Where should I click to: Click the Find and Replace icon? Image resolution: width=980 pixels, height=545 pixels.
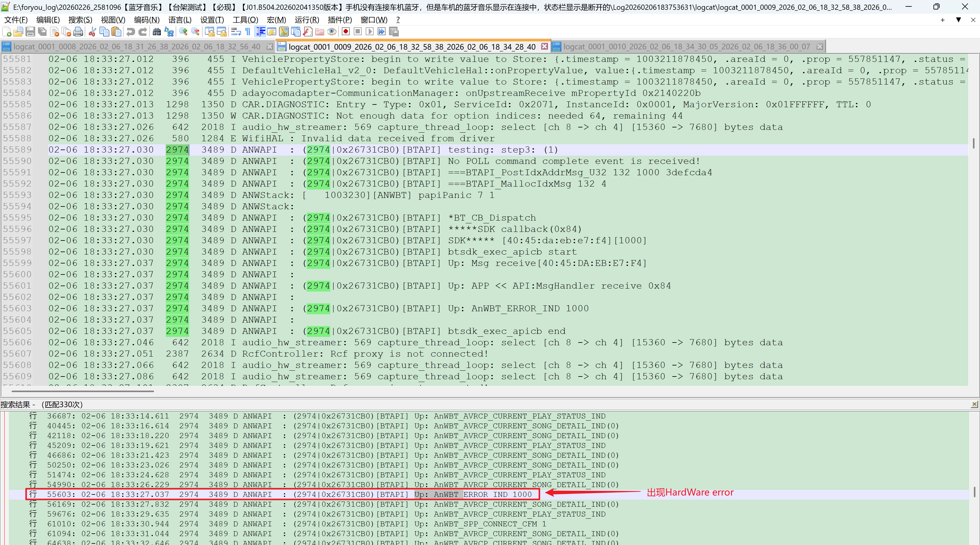point(169,32)
